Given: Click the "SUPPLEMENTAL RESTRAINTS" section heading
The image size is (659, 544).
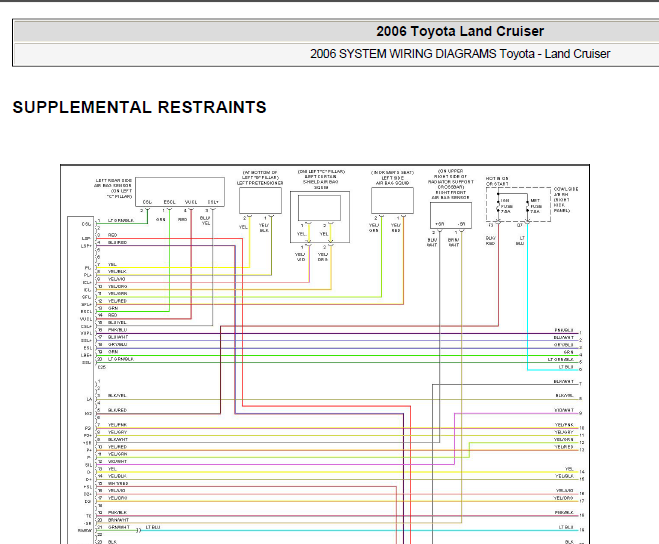Looking at the screenshot, I should tap(140, 107).
